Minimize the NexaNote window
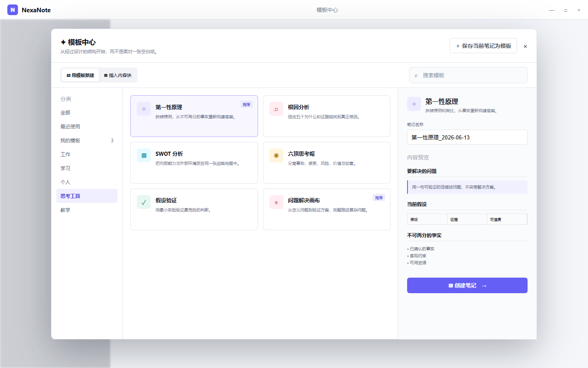Screen dimensions: 588x368 (x=552, y=10)
